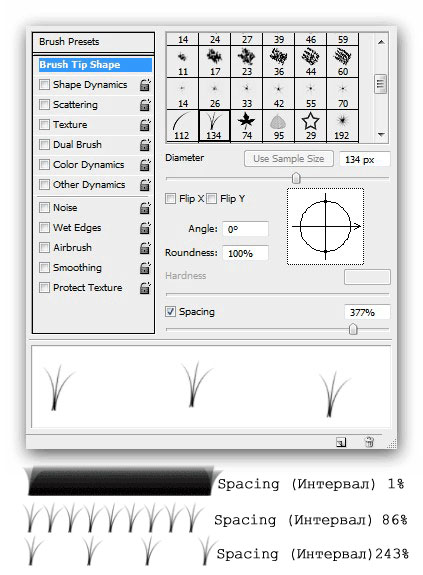Pick the sparkle brush preset 55
423x575 pixels.
310,94
